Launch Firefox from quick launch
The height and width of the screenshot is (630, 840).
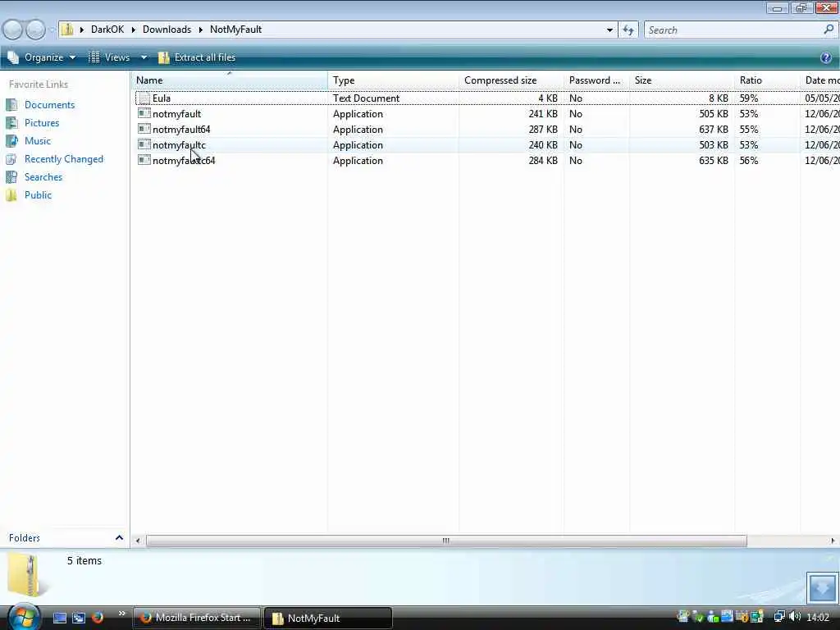click(x=98, y=618)
